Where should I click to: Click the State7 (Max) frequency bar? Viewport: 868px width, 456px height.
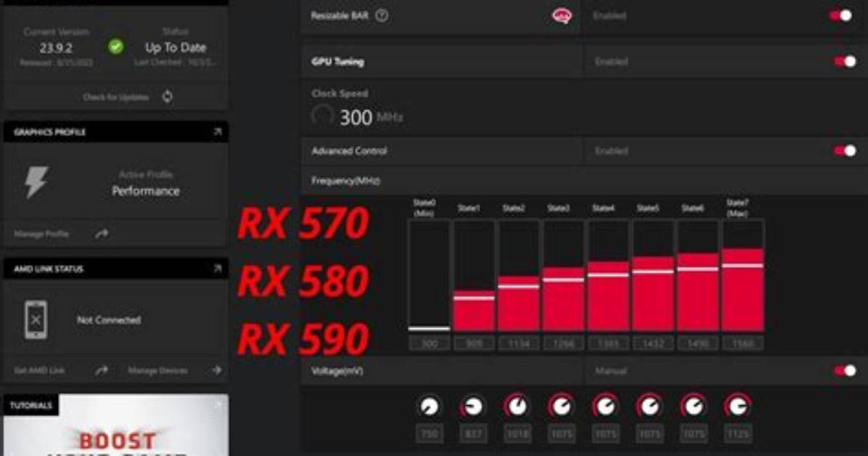click(x=743, y=275)
